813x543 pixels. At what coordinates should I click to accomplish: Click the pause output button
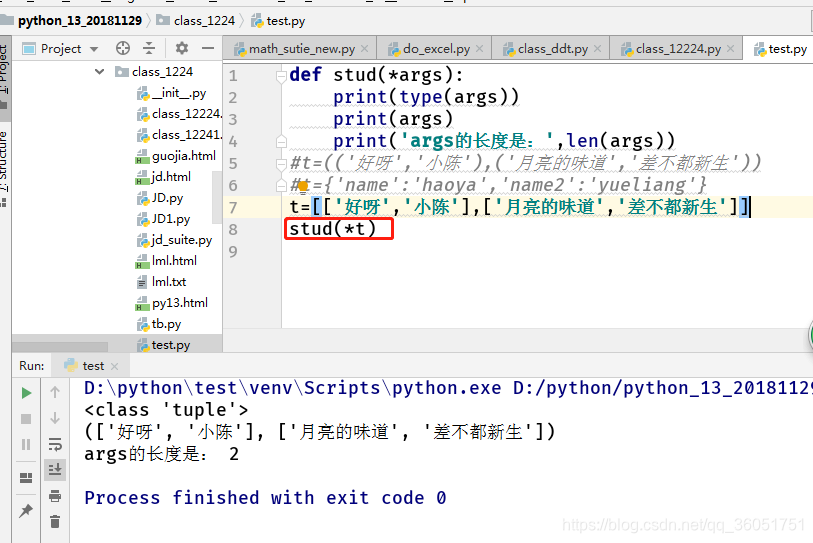26,444
